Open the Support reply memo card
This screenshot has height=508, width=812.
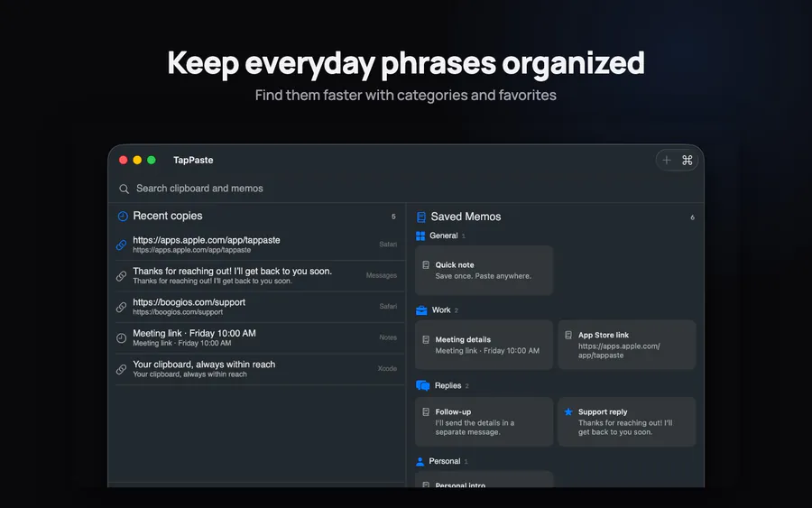pyautogui.click(x=627, y=421)
